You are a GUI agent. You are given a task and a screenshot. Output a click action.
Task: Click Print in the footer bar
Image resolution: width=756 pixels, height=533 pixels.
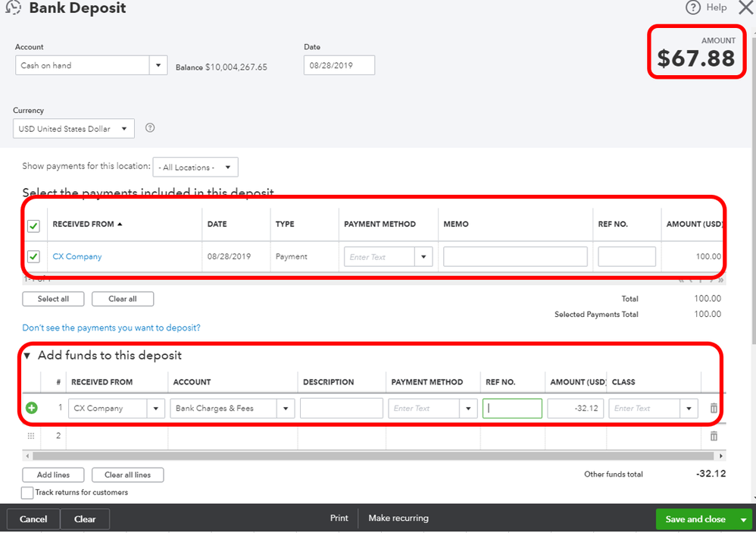(x=339, y=518)
